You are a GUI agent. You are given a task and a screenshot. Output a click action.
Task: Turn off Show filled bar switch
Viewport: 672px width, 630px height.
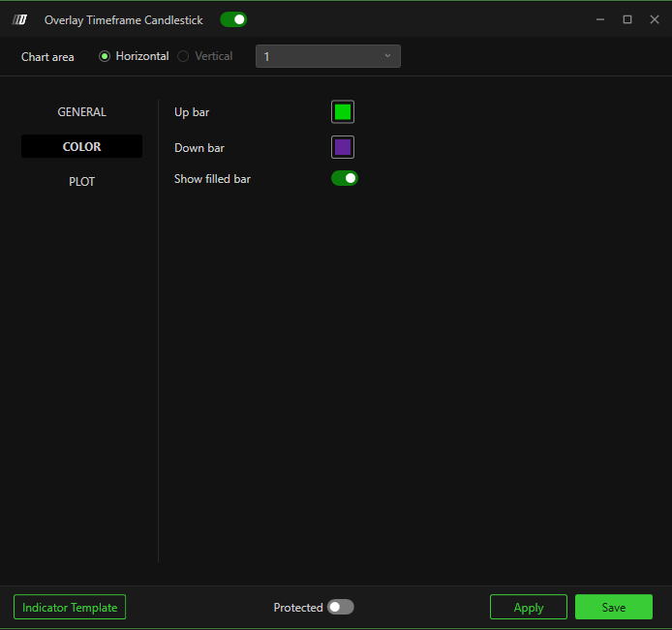[345, 178]
